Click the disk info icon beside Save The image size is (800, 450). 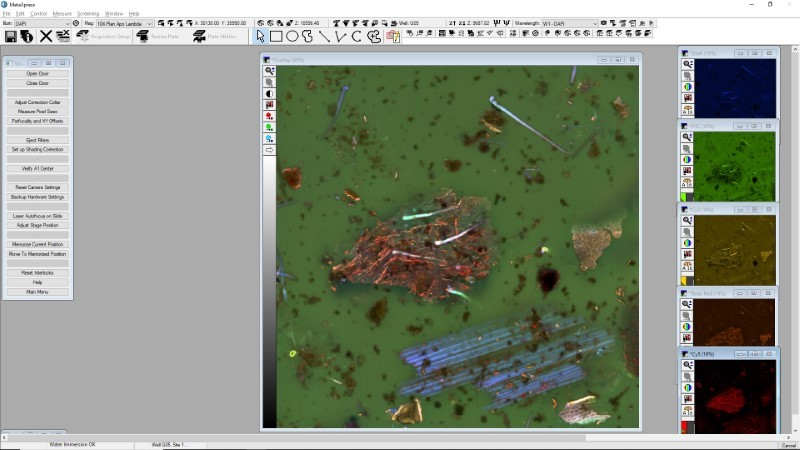[27, 36]
